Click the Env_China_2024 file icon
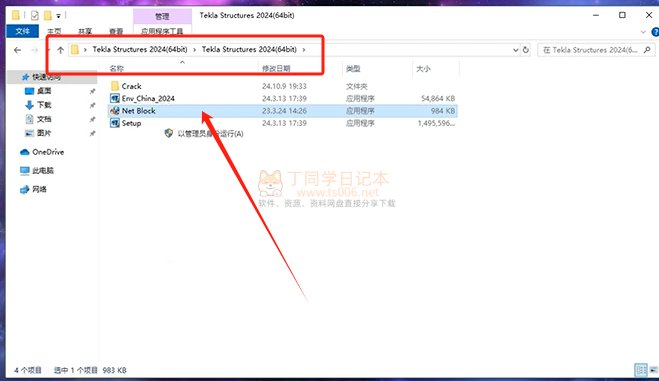The height and width of the screenshot is (381, 659). [x=115, y=98]
